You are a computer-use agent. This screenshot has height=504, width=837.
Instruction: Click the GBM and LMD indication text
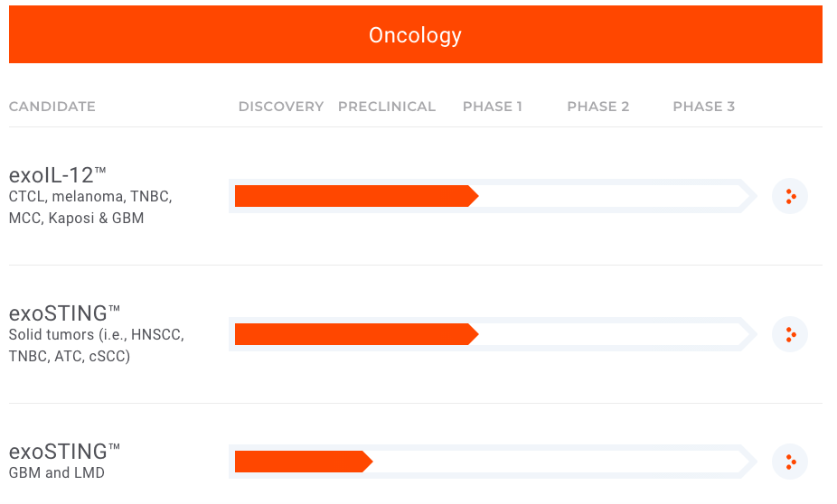pos(57,473)
